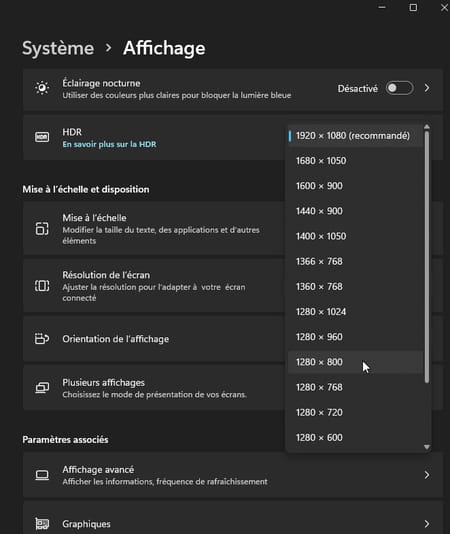This screenshot has height=534, width=450.
Task: Pick the 1366 × 768 resolution
Action: point(355,262)
